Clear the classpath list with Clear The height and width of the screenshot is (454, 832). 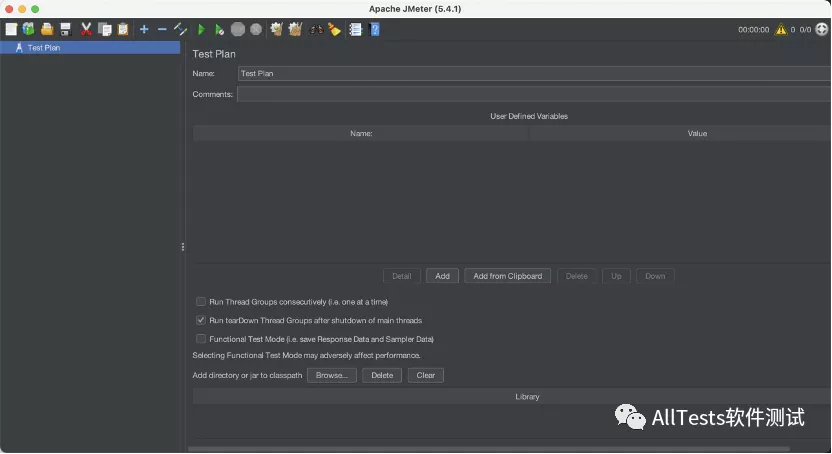pos(426,375)
